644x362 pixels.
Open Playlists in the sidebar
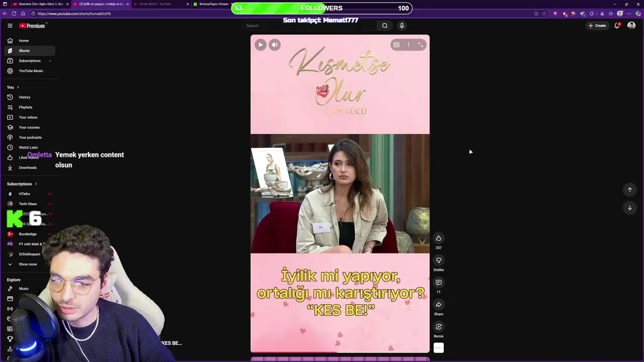pos(30,107)
